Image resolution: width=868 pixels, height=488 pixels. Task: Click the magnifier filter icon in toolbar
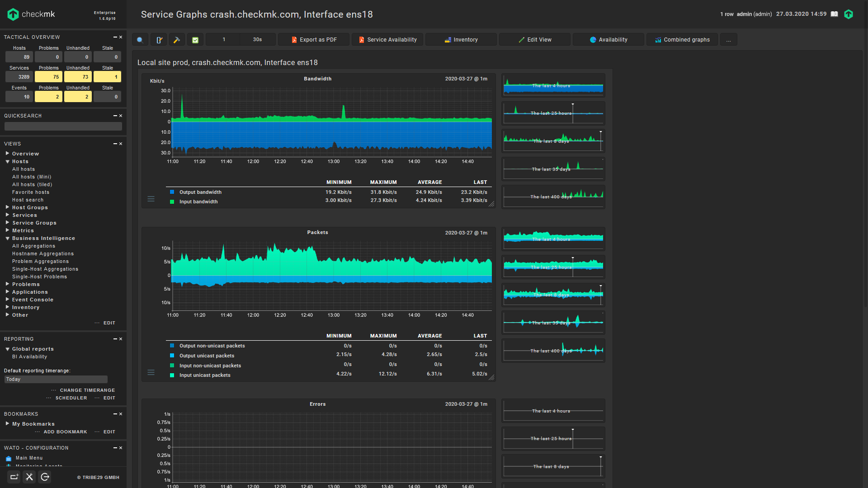click(140, 40)
